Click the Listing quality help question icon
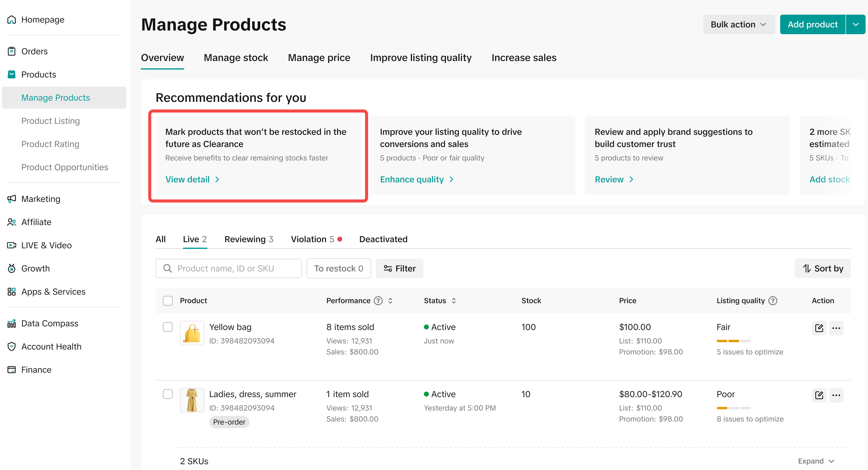 tap(773, 300)
